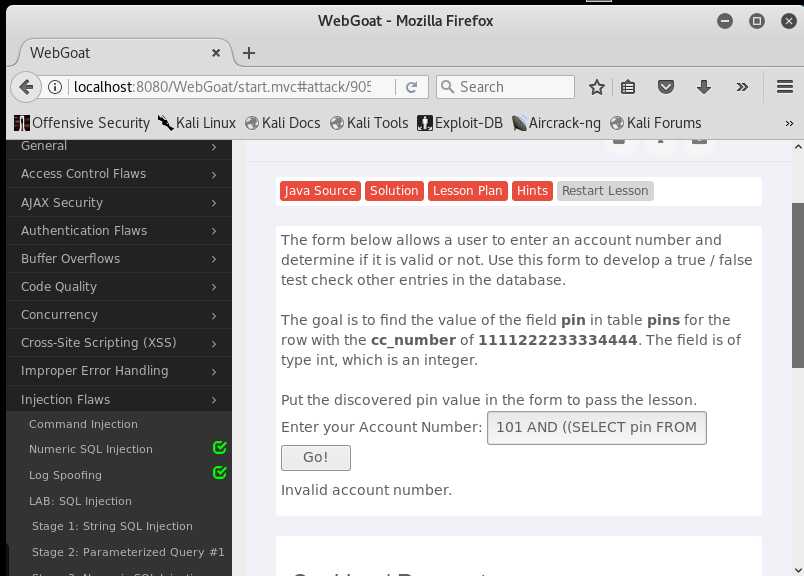The width and height of the screenshot is (804, 576).
Task: Open Exploit-DB bookmark
Action: pos(459,123)
